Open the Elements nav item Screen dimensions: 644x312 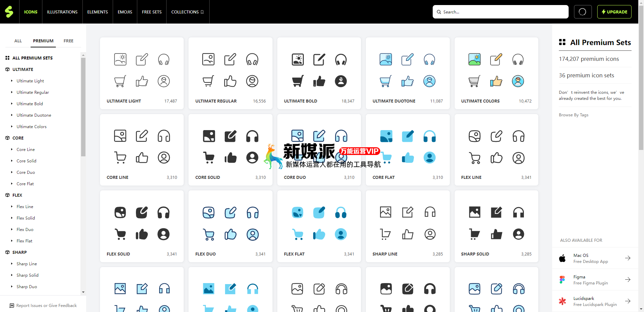point(98,12)
